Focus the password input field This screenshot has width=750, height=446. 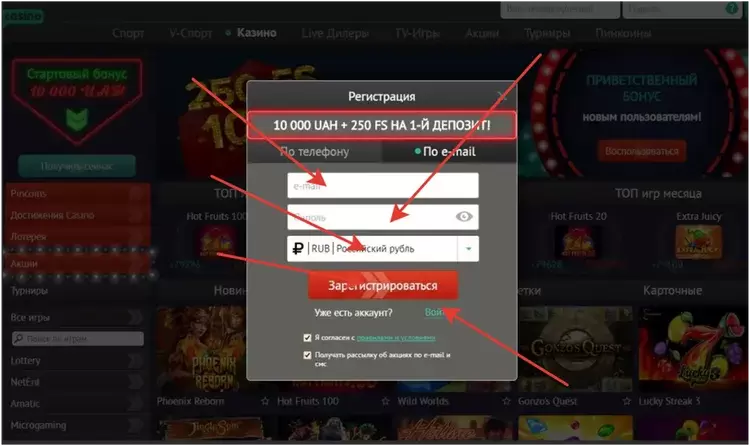tap(371, 217)
